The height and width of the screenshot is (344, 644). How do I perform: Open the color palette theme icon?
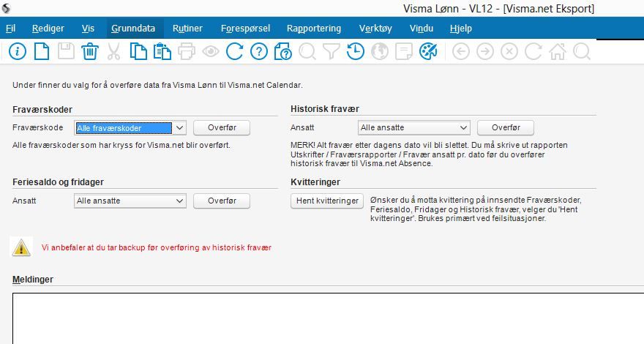click(428, 52)
